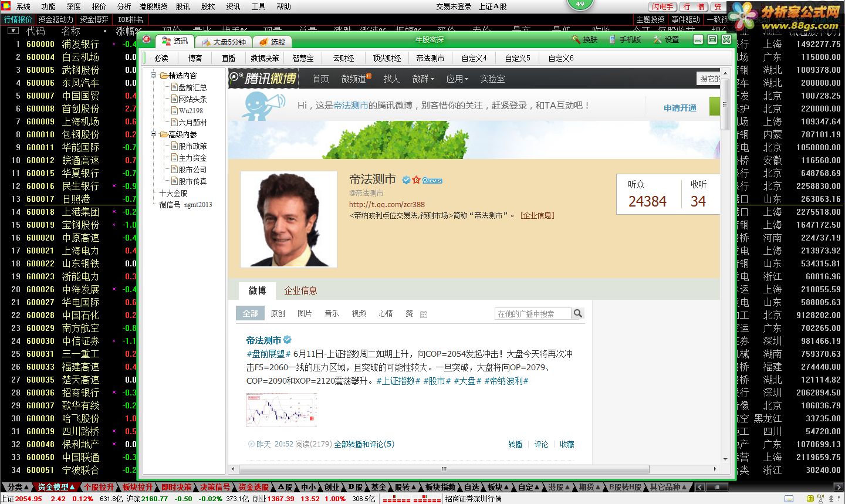Screen dimensions: 845x504
Task: Filter posts by 图片
Action: 305,313
